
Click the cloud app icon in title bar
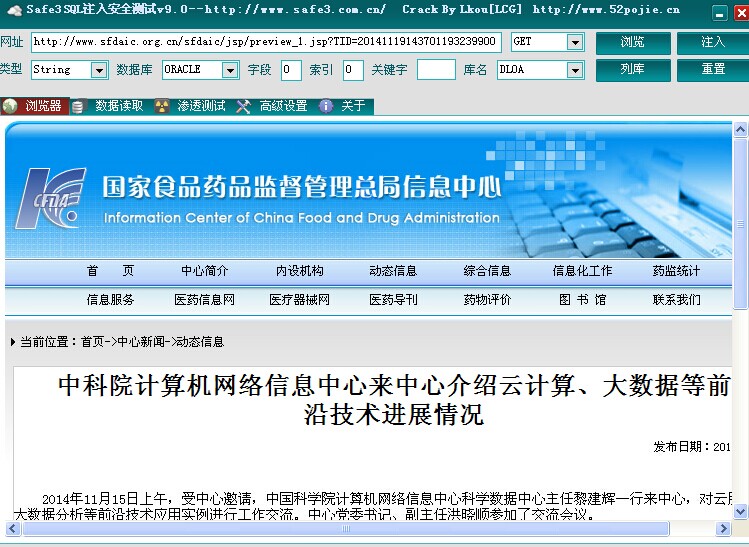(14, 10)
